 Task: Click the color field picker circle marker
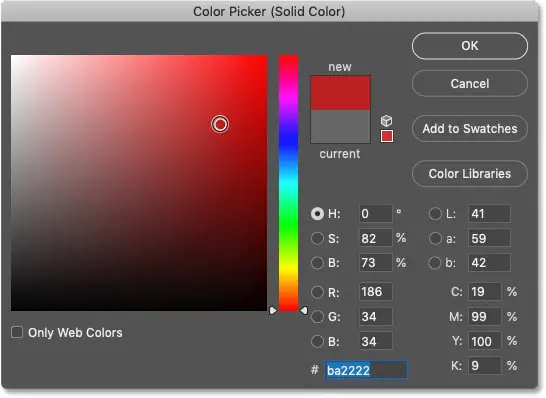pos(220,124)
